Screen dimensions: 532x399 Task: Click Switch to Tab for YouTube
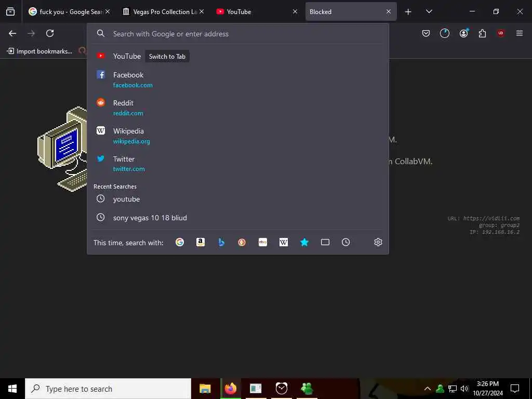pyautogui.click(x=167, y=57)
